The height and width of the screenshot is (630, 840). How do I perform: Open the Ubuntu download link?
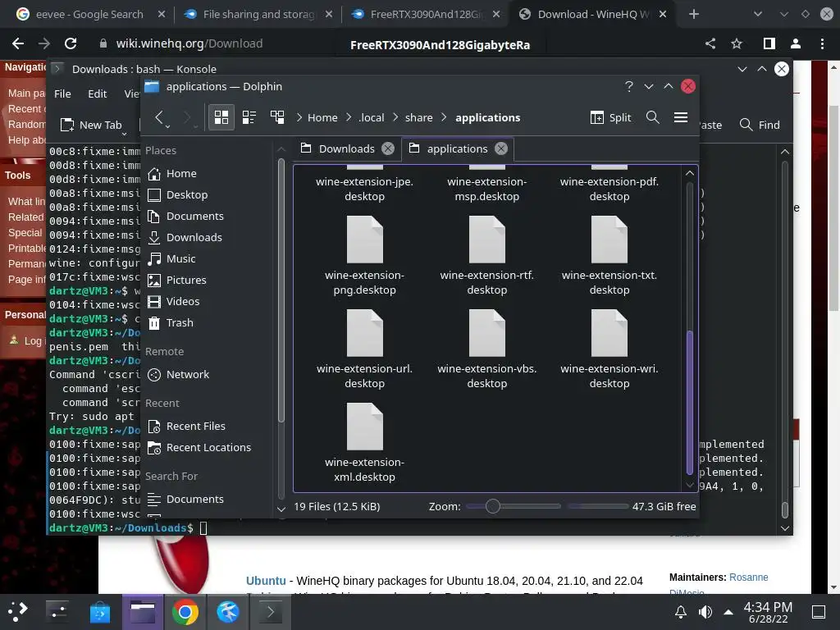click(266, 581)
